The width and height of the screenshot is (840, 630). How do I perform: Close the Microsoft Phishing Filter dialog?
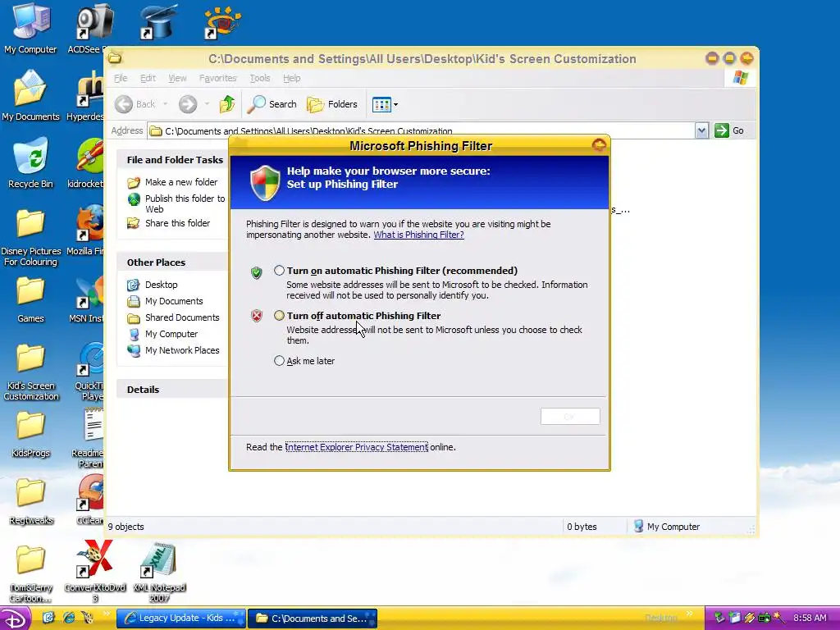click(599, 144)
